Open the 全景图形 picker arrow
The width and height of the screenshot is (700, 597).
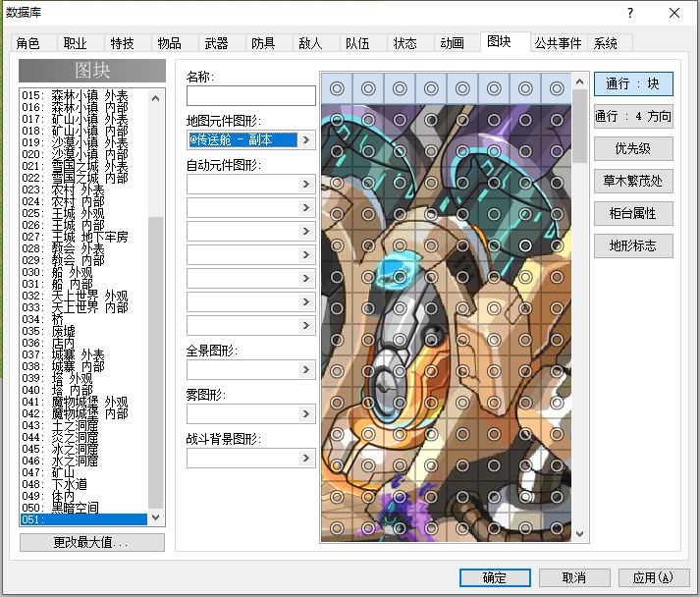pyautogui.click(x=306, y=370)
